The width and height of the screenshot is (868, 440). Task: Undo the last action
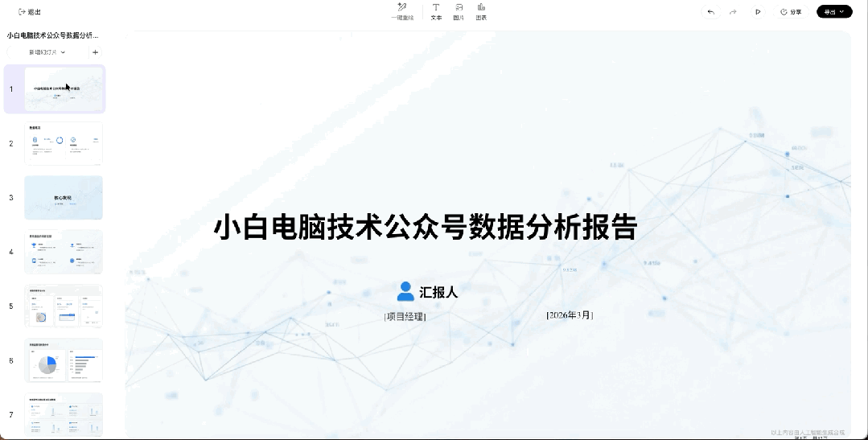711,11
